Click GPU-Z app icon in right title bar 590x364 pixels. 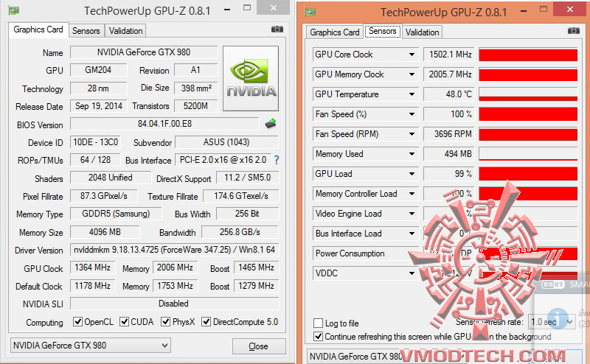(x=310, y=12)
